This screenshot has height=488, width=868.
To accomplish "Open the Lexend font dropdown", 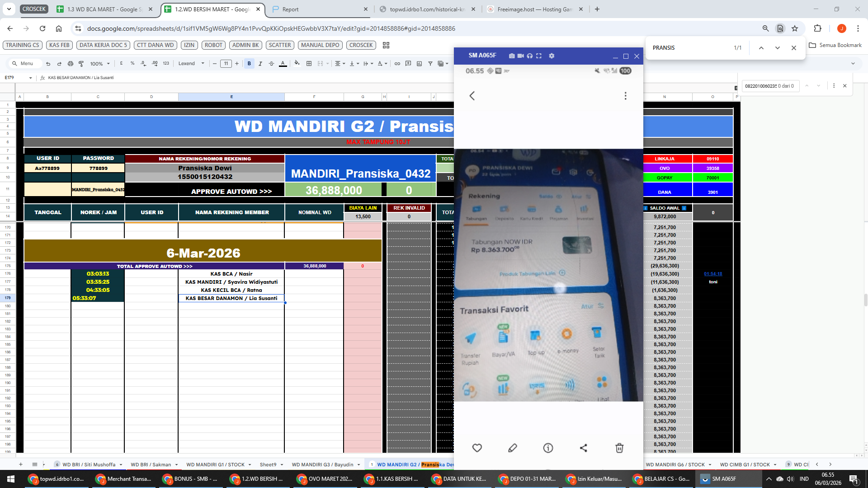I will 191,64.
